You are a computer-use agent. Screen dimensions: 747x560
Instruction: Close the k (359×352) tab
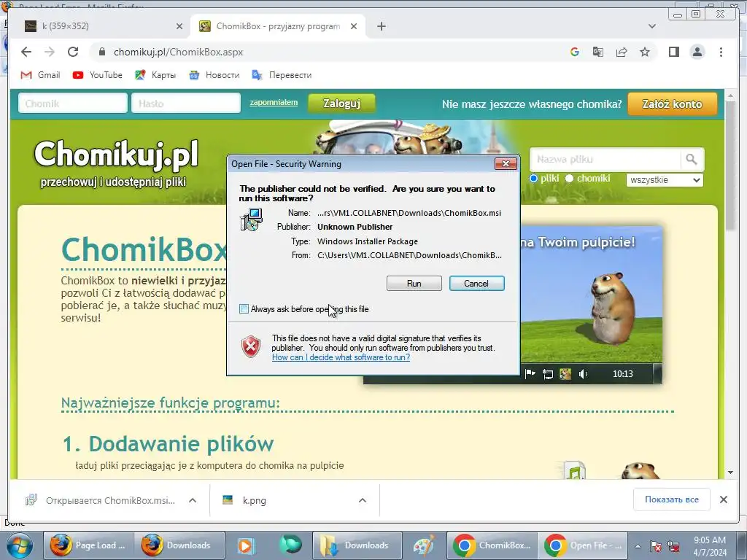(179, 26)
